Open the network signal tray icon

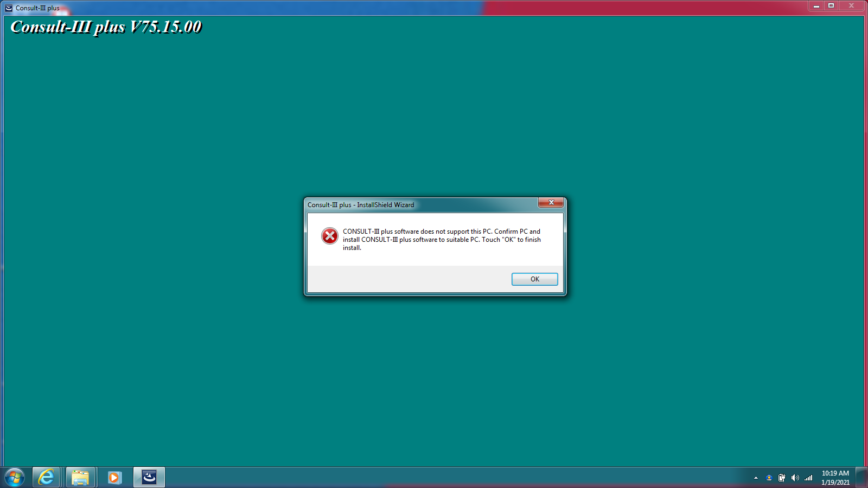pos(808,478)
